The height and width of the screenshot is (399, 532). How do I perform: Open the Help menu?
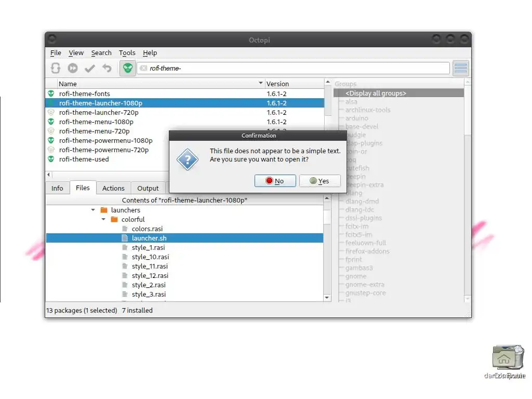pyautogui.click(x=150, y=52)
